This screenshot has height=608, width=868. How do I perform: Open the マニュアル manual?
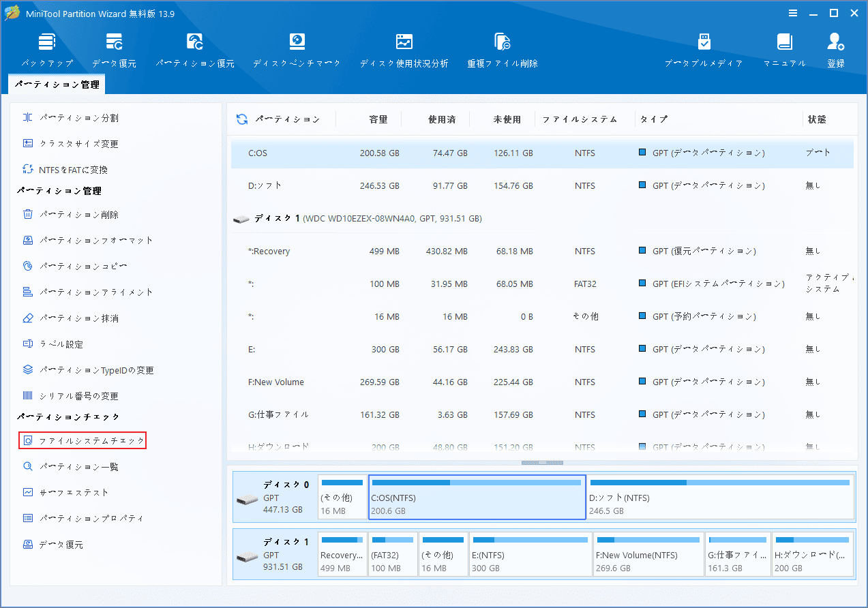(x=784, y=50)
